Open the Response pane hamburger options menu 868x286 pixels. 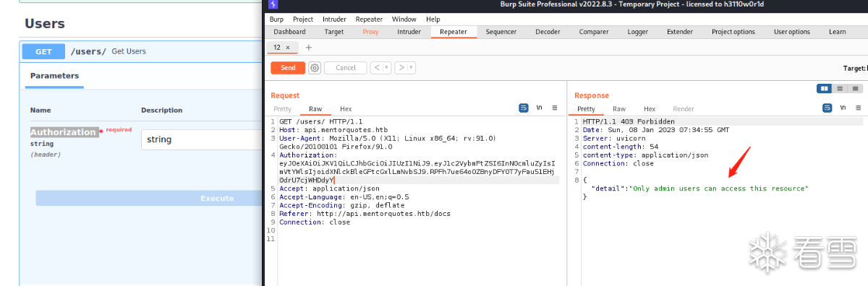click(859, 108)
